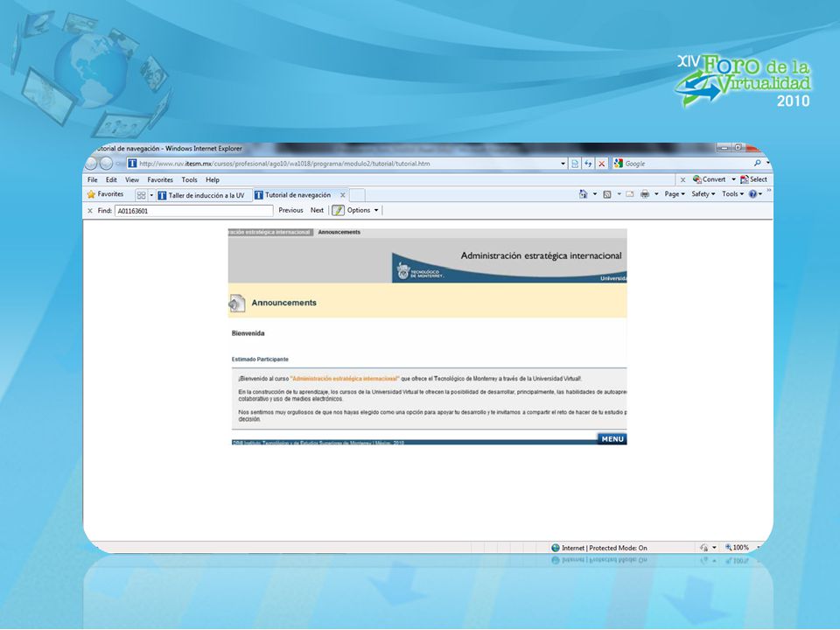
Task: Click the Bienvenida heading text
Action: (248, 333)
